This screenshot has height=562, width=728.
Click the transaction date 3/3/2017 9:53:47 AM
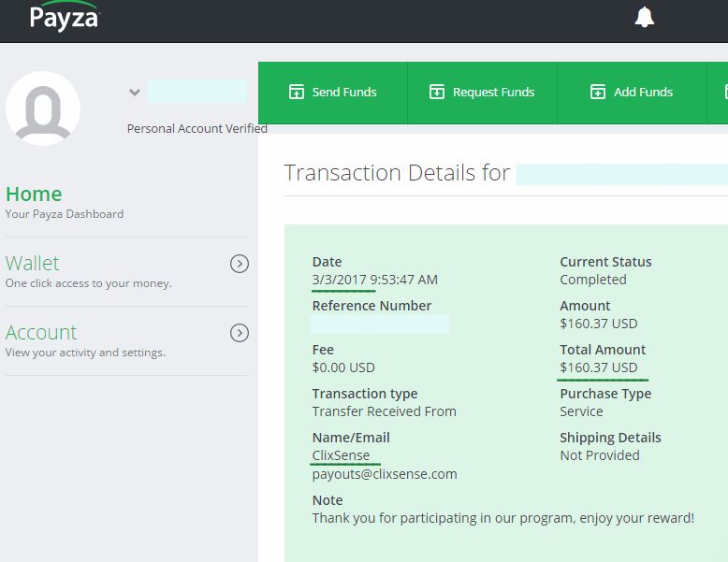[x=374, y=280]
